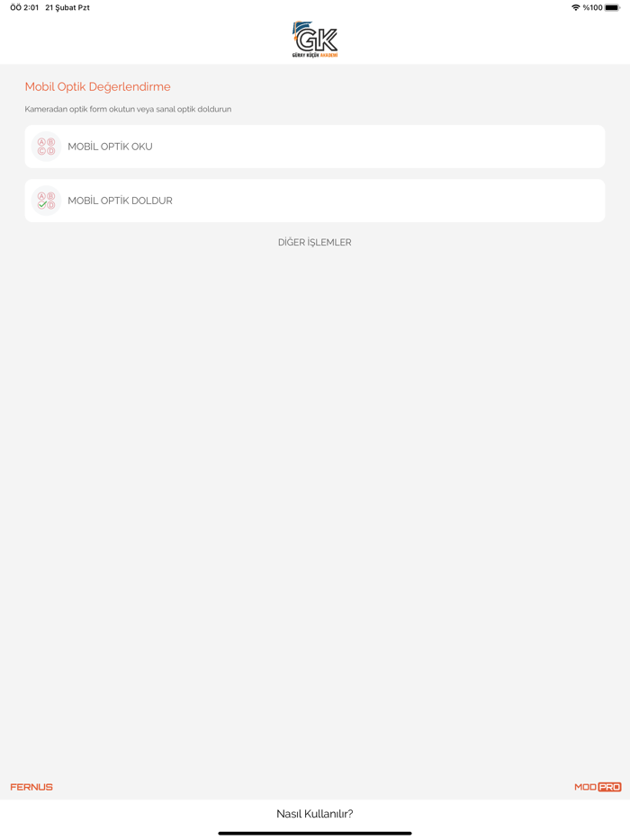Viewport: 630px width, 840px height.
Task: Tap the MOD PRO badge logo
Action: coord(598,786)
